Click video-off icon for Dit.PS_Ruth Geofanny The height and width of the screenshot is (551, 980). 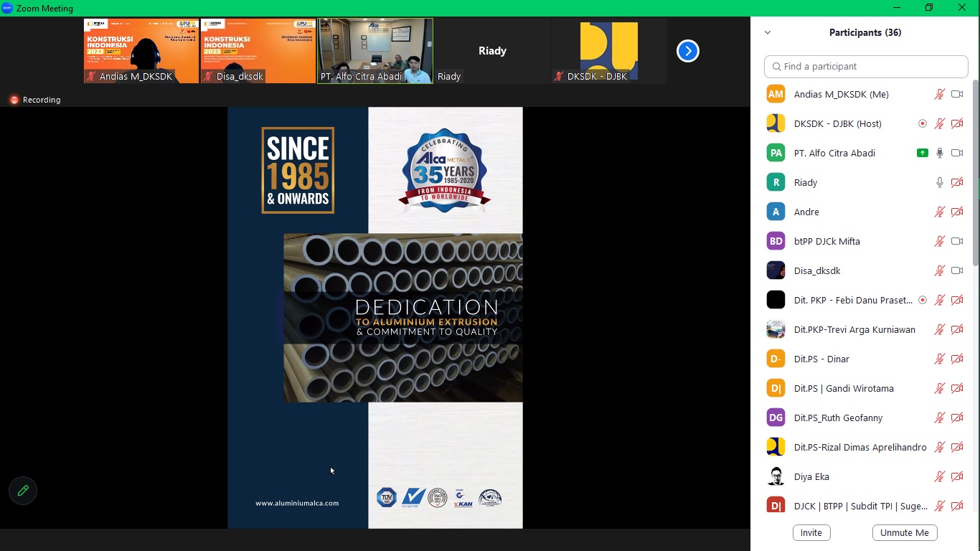pos(957,418)
